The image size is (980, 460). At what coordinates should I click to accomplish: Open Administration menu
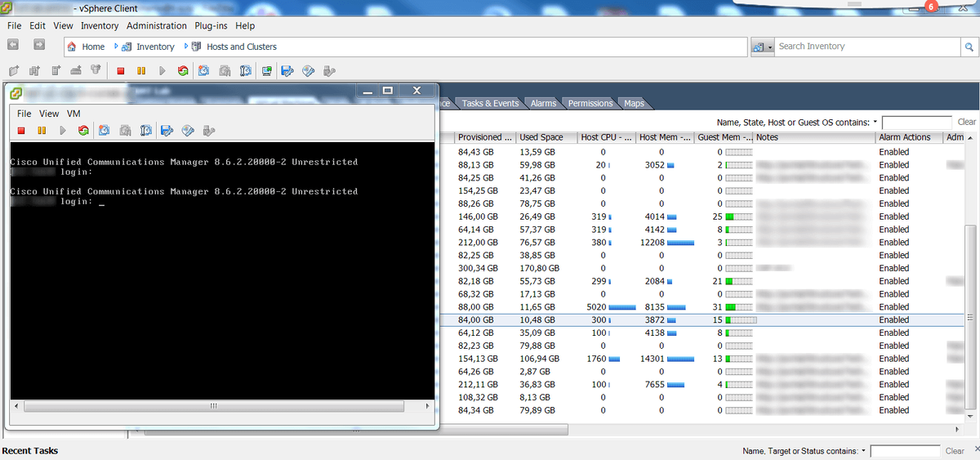coord(157,26)
